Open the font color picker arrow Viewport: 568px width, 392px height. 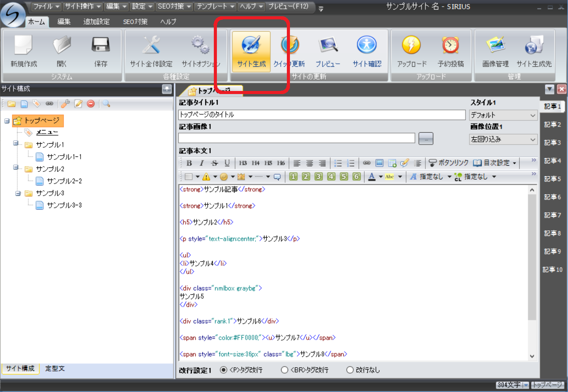pos(381,177)
